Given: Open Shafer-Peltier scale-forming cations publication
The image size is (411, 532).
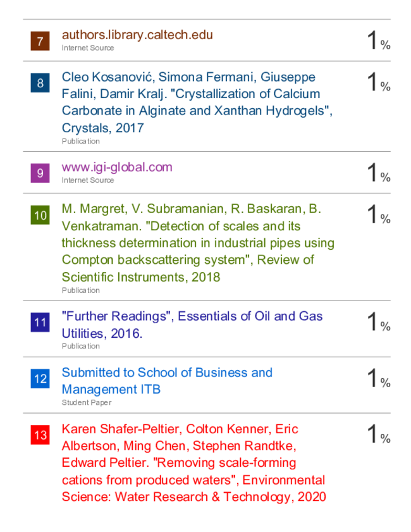Looking at the screenshot, I should 193,463.
